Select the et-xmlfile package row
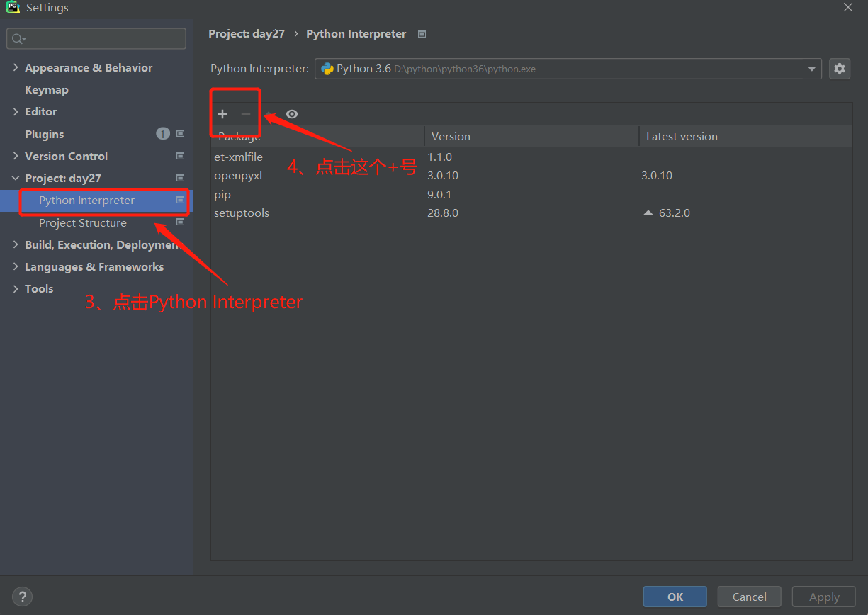868x615 pixels. click(x=531, y=157)
